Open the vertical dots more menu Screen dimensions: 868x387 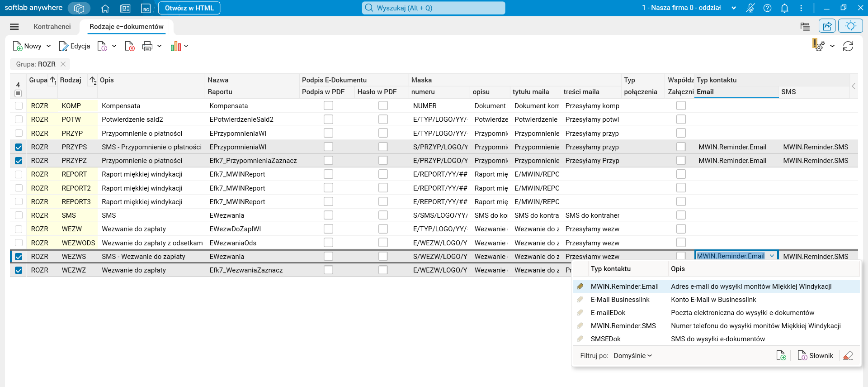coord(801,8)
